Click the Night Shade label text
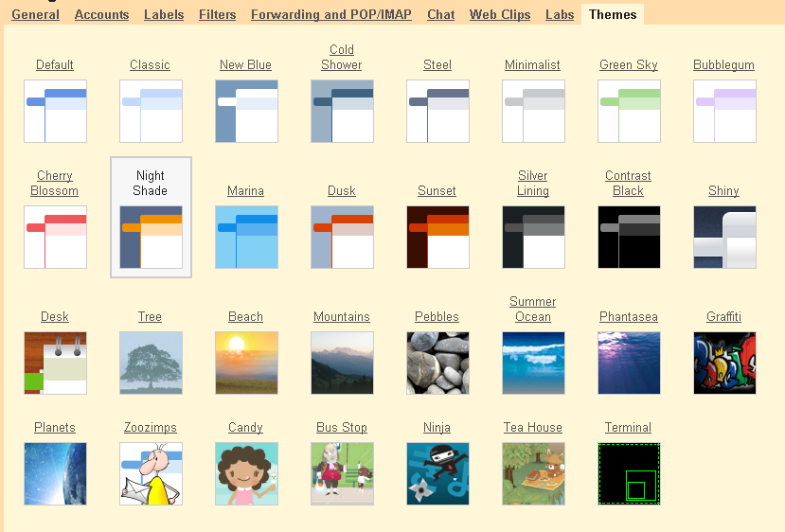 point(151,184)
